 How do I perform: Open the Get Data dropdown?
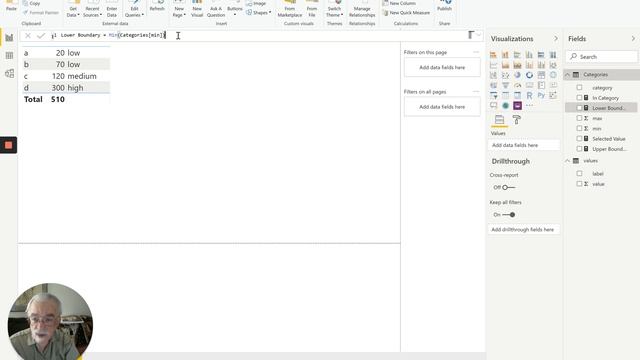[73, 9]
